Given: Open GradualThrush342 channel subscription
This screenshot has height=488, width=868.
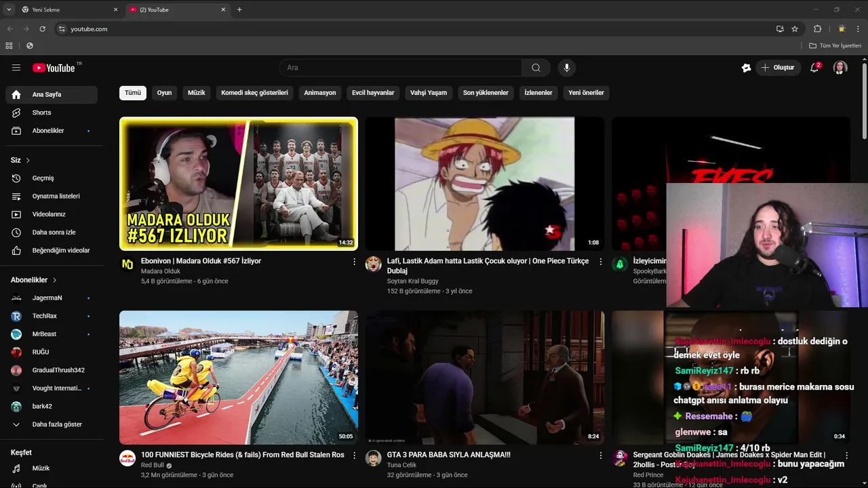Looking at the screenshot, I should pyautogui.click(x=52, y=370).
